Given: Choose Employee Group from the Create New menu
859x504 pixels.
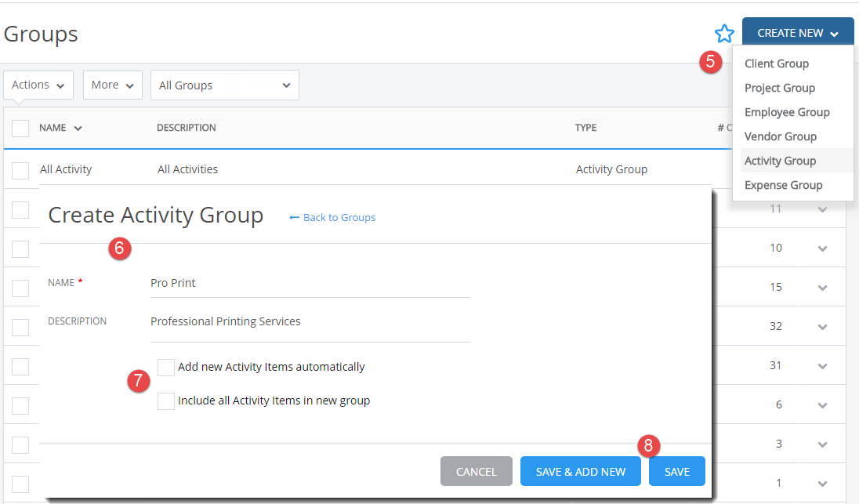Looking at the screenshot, I should [x=787, y=112].
